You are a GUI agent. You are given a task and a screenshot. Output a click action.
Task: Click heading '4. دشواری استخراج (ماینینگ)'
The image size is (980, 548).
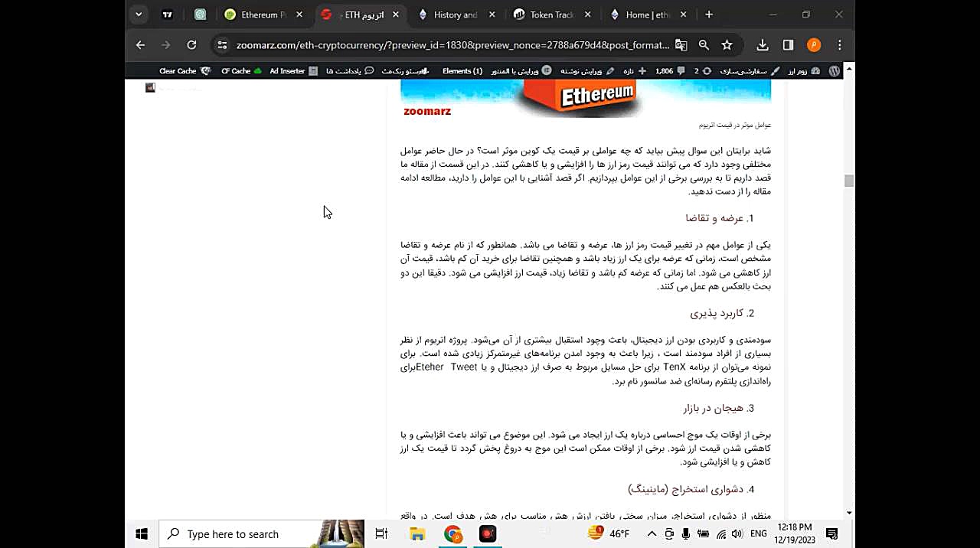[x=691, y=488]
